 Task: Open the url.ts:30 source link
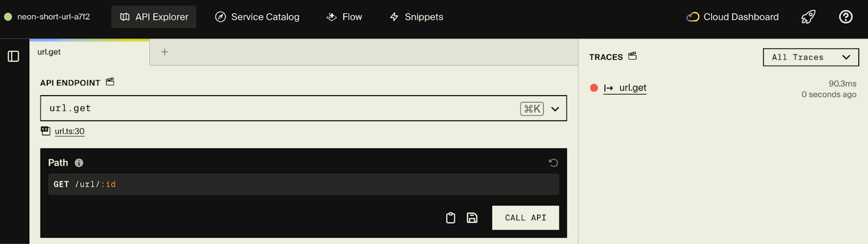[x=69, y=131]
